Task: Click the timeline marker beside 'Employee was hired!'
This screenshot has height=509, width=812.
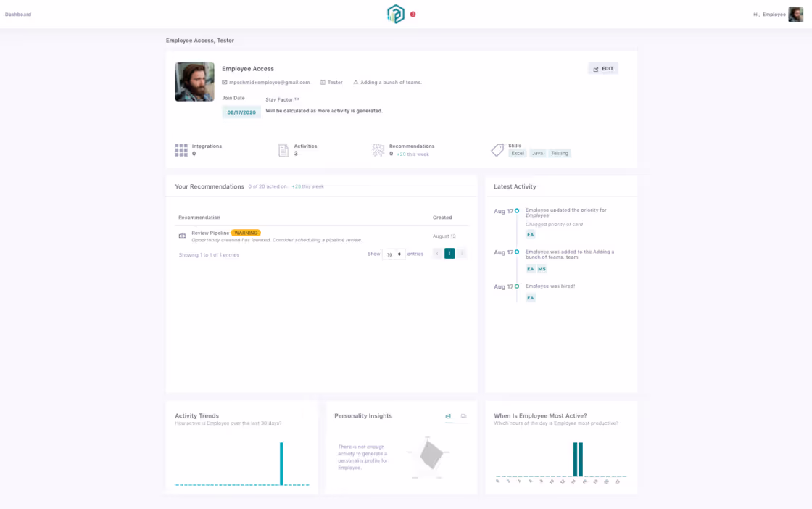Action: coord(517,286)
